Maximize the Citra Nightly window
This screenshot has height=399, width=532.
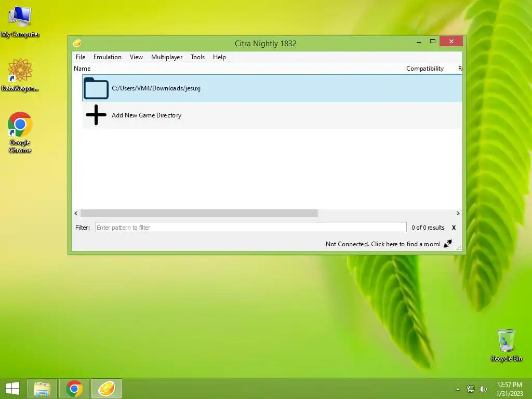coord(433,42)
